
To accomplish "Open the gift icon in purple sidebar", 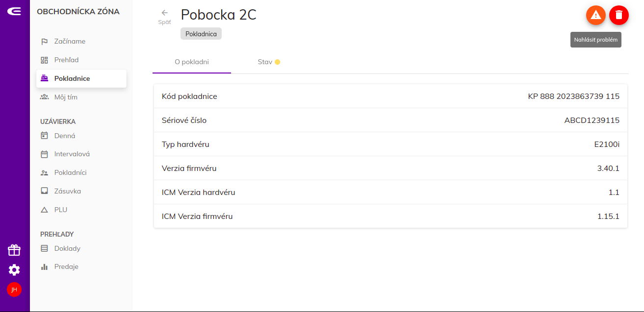I will 14,250.
